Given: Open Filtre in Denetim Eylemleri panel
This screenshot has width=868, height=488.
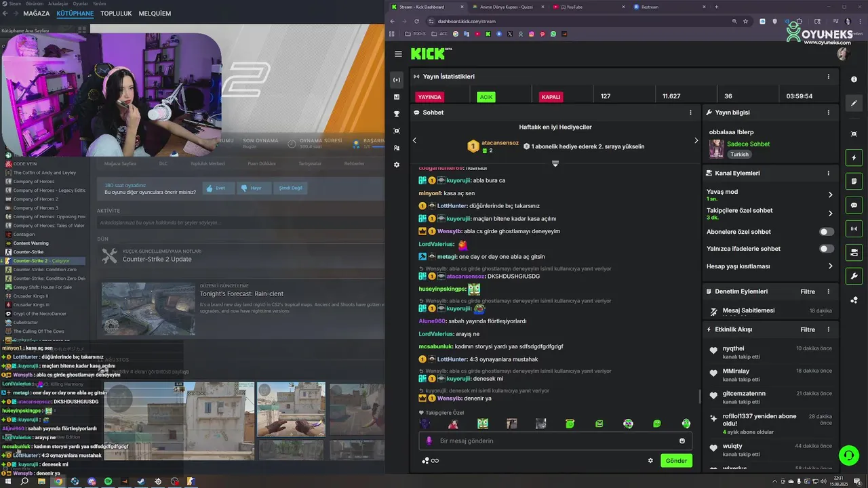Looking at the screenshot, I should coord(808,291).
